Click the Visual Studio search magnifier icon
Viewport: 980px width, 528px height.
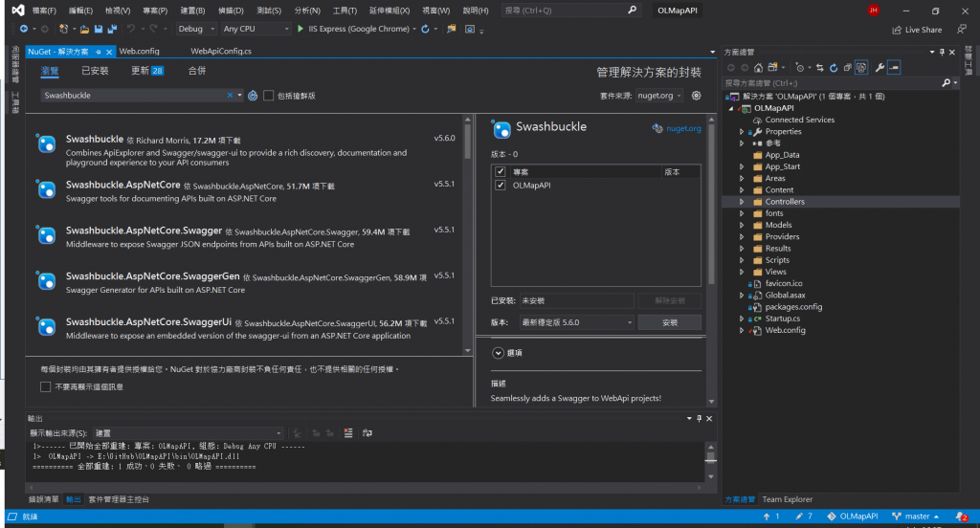[632, 10]
